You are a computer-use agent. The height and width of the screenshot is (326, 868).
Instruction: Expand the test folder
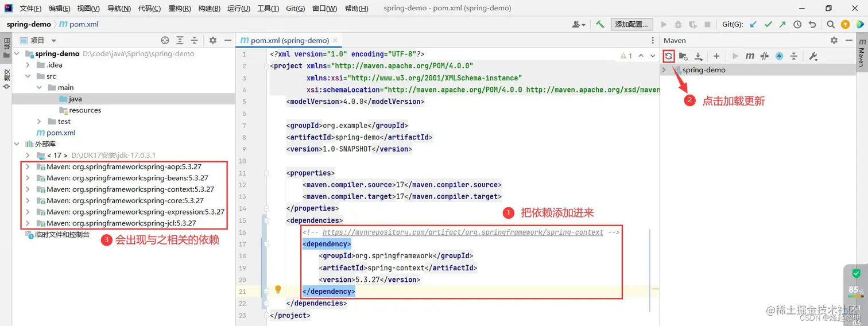pyautogui.click(x=39, y=121)
